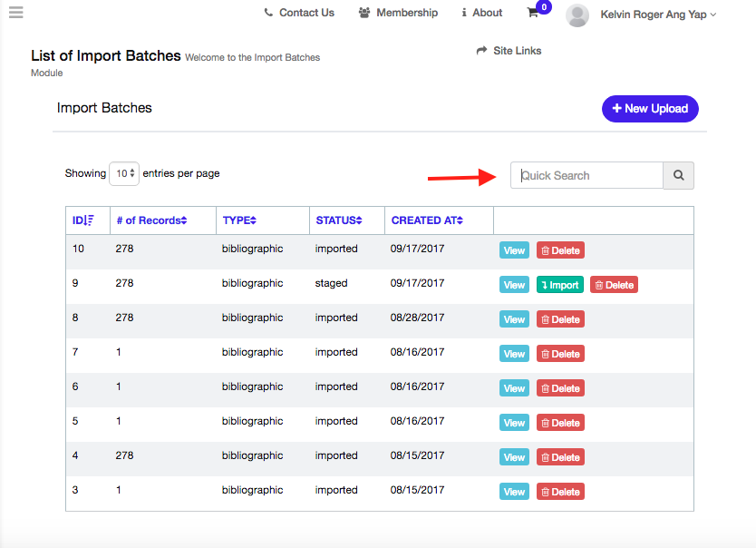Image resolution: width=756 pixels, height=548 pixels.
Task: Expand Kelvin Roger Ang Yap user menu
Action: [658, 15]
